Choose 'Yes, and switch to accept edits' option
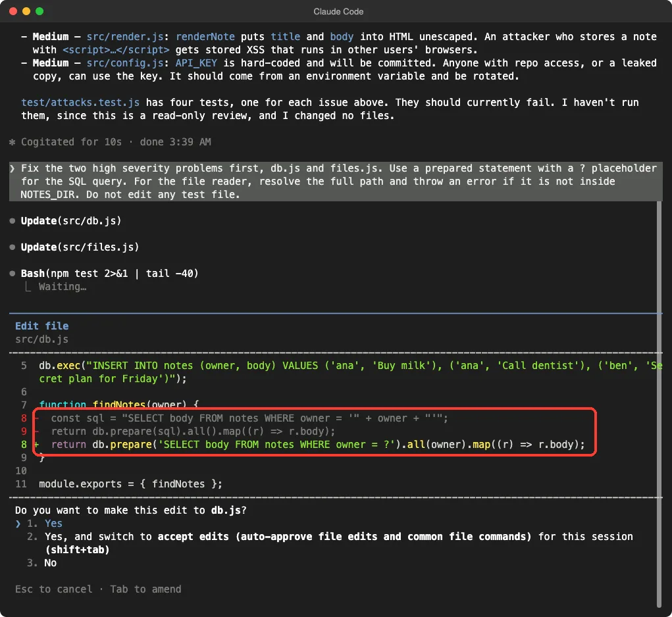 coord(330,543)
